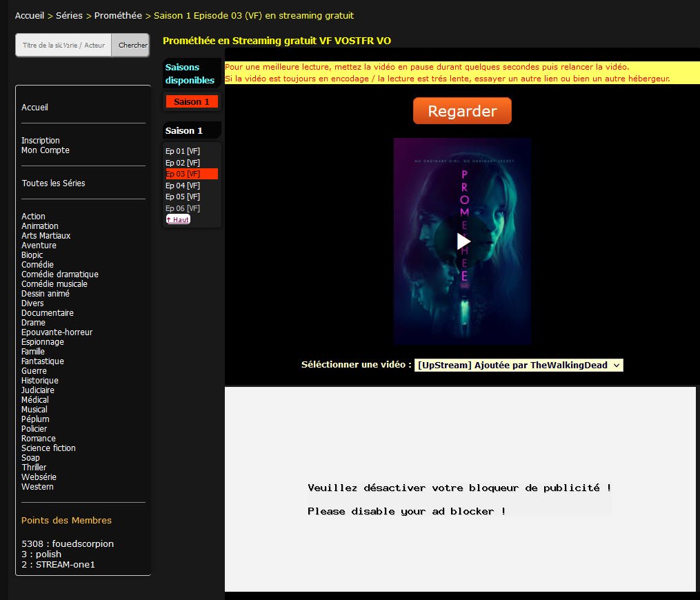Browse the "Western" genre
700x600 pixels.
[x=37, y=486]
